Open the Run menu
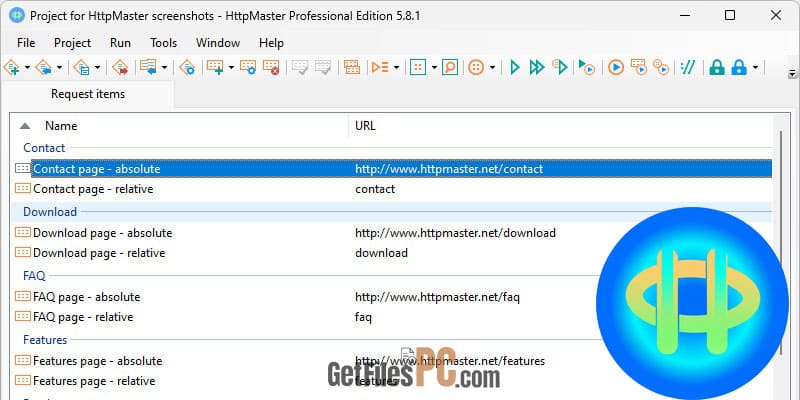Screen dimensions: 800x400 tap(120, 43)
